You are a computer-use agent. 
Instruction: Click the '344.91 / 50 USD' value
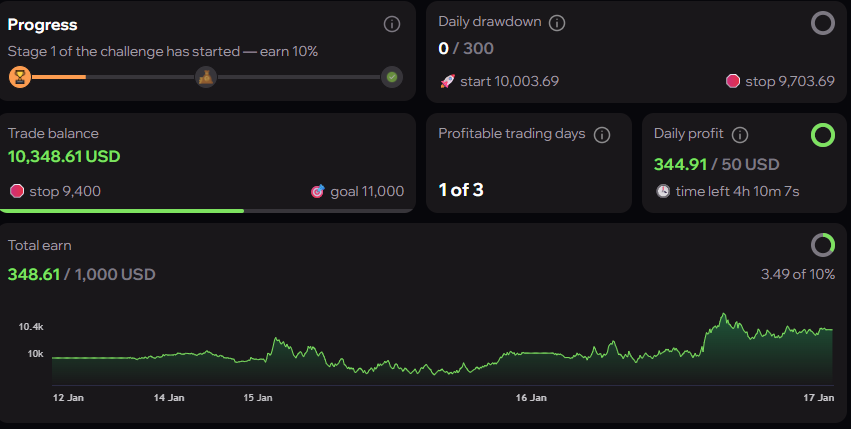[x=716, y=165]
